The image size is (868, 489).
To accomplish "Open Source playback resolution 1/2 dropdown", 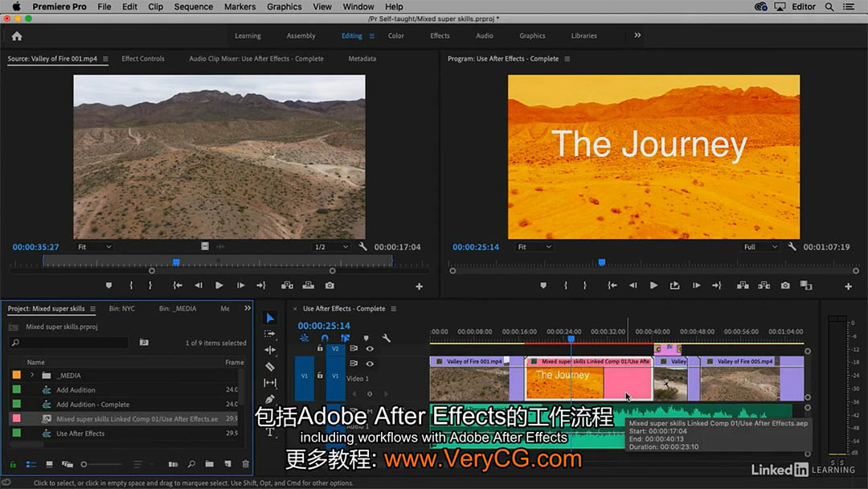I will 331,247.
